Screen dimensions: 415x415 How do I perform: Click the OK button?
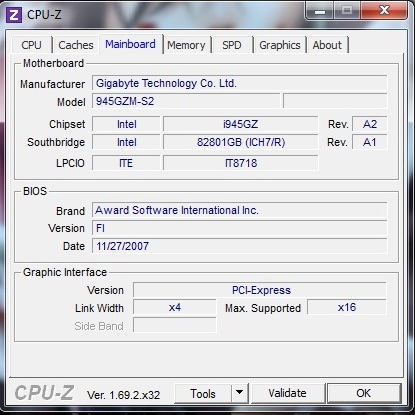tap(364, 393)
